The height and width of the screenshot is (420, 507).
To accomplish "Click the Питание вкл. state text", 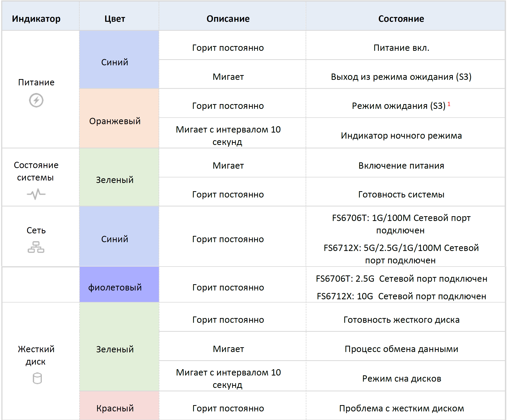I will coord(401,48).
